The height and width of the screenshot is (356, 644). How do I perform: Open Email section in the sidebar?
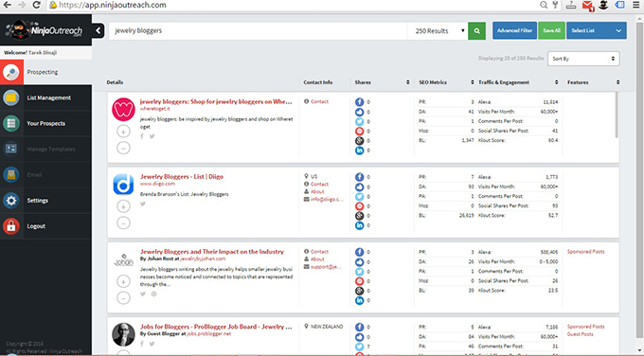pos(46,174)
